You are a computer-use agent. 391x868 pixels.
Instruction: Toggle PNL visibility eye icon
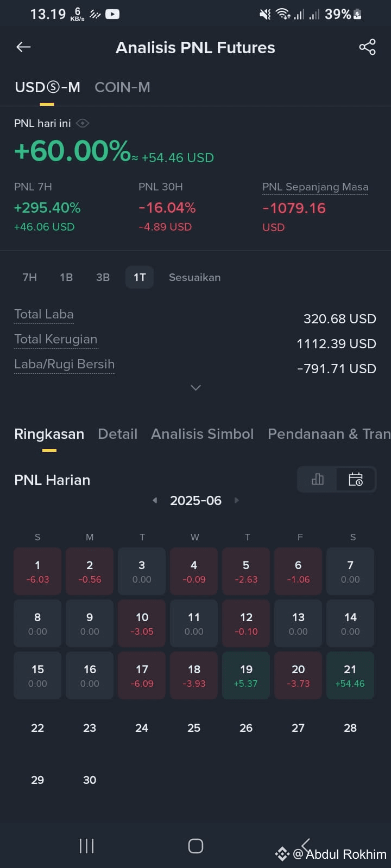coord(83,123)
